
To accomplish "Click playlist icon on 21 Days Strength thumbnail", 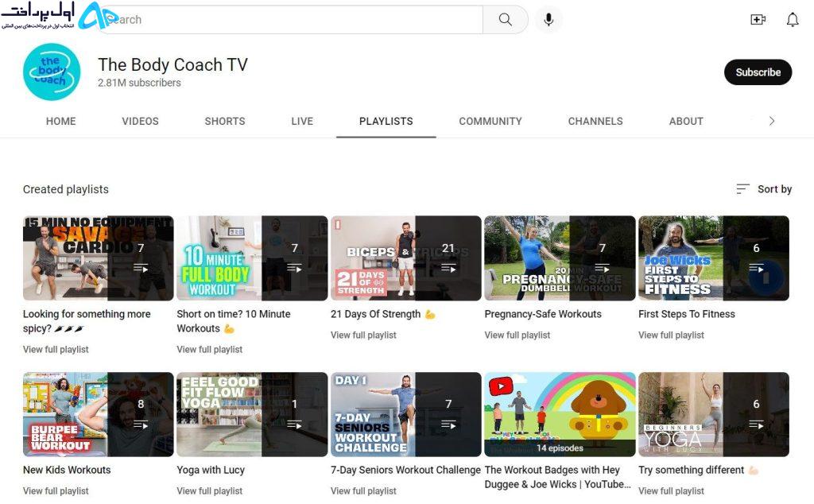I will coord(448,269).
